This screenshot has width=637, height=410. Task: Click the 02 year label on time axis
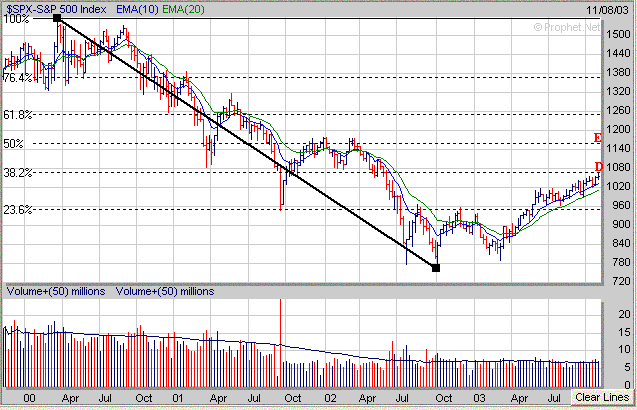tap(330, 398)
